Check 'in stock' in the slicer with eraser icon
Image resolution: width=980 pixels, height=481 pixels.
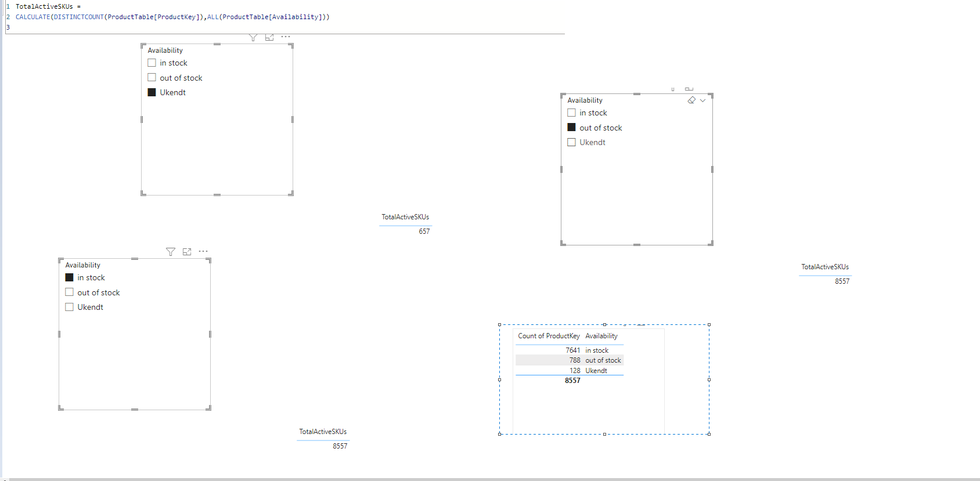click(x=571, y=113)
